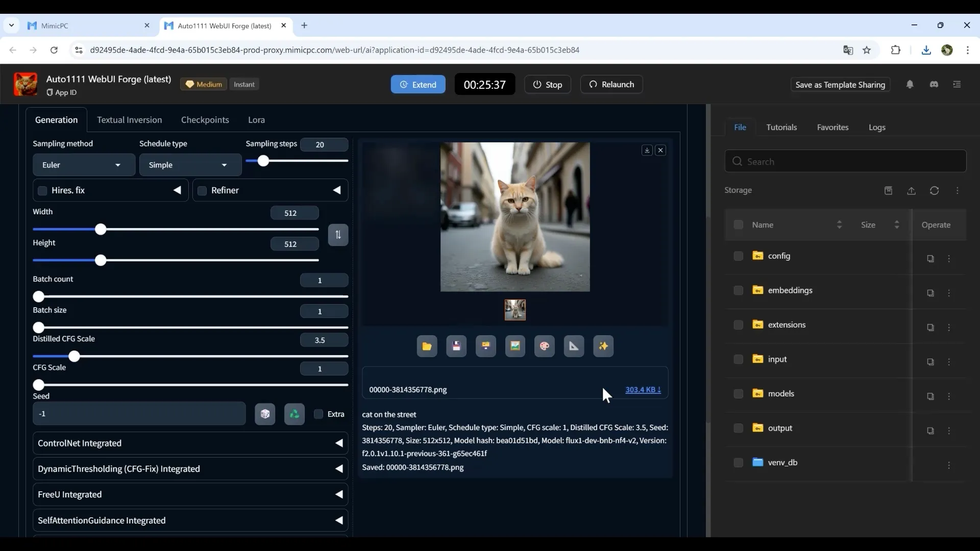Screen dimensions: 980x551
Task: Click the sparkle upscale icon below image
Action: [603, 346]
